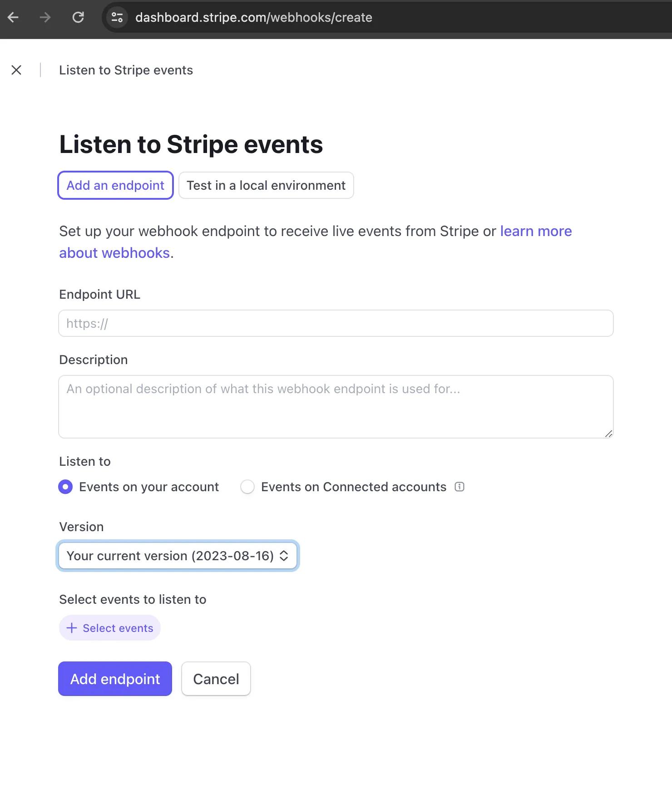Click the Add endpoint button
Screen dimensions: 672x789
pyautogui.click(x=115, y=679)
